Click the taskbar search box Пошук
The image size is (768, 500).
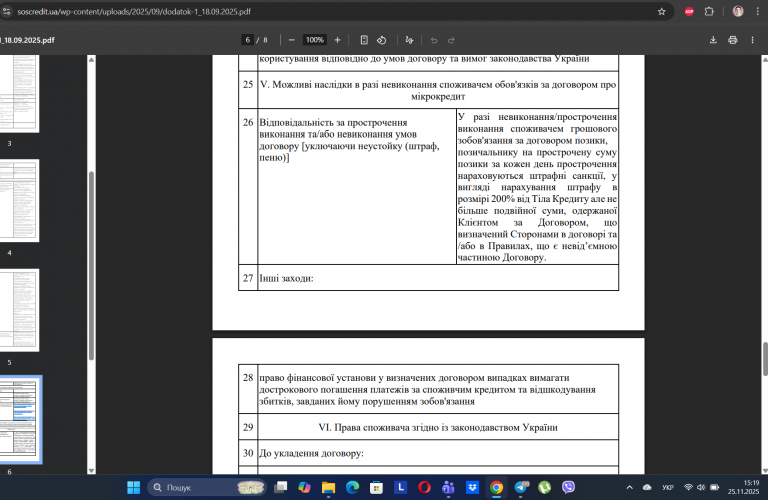coord(206,487)
